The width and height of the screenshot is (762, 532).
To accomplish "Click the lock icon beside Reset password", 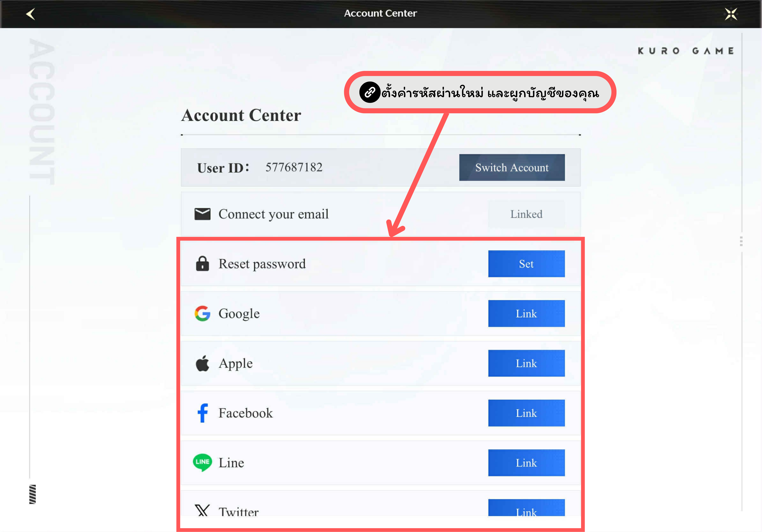I will click(x=202, y=264).
